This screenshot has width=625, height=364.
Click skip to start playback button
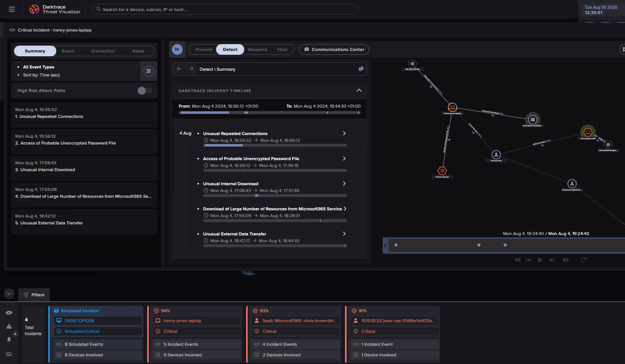click(x=529, y=260)
